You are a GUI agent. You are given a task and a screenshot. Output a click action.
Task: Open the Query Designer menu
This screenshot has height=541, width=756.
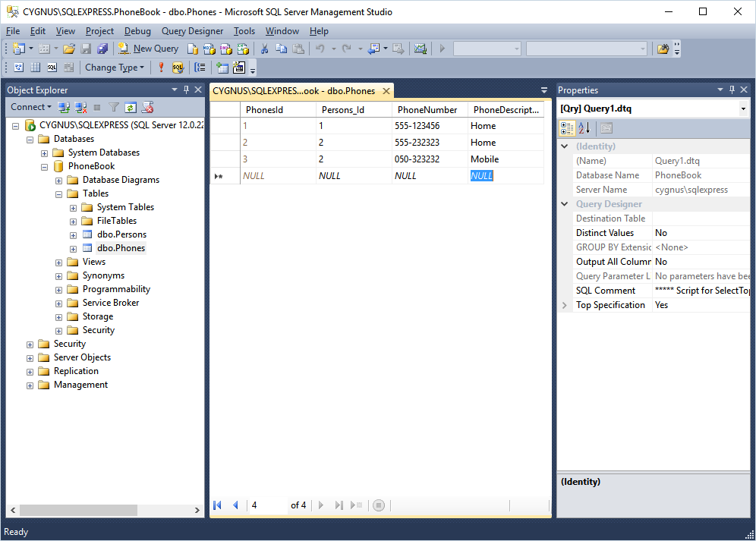[192, 31]
